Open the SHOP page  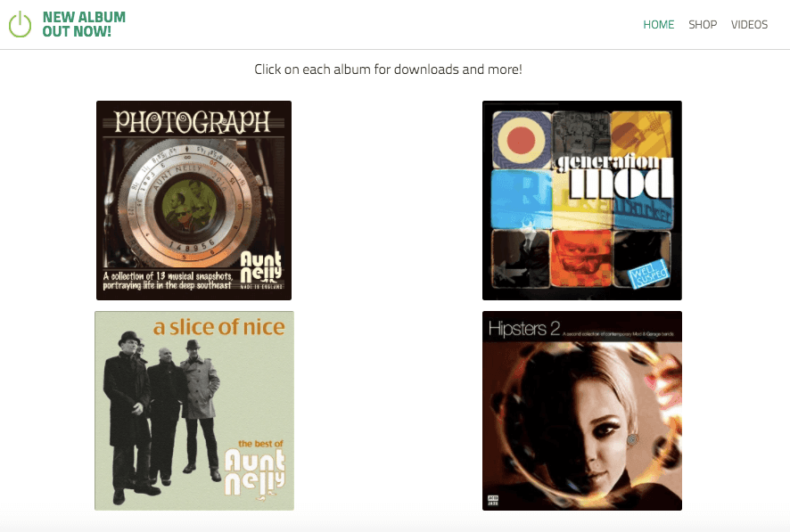(x=703, y=25)
